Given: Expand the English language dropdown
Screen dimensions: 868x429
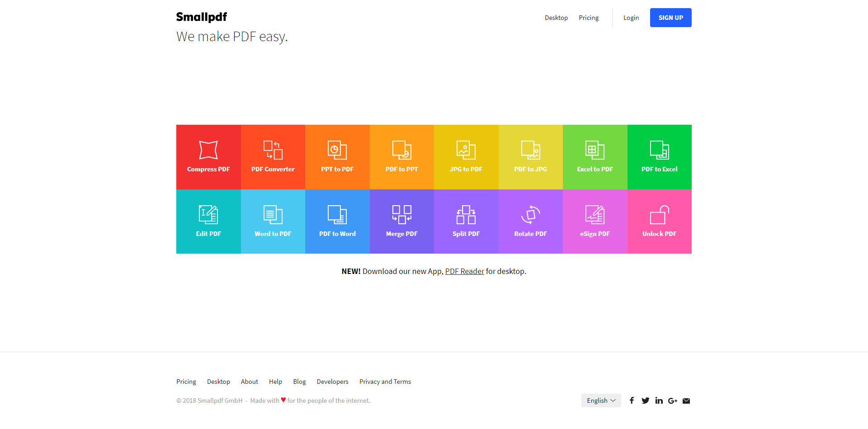Looking at the screenshot, I should pos(601,401).
